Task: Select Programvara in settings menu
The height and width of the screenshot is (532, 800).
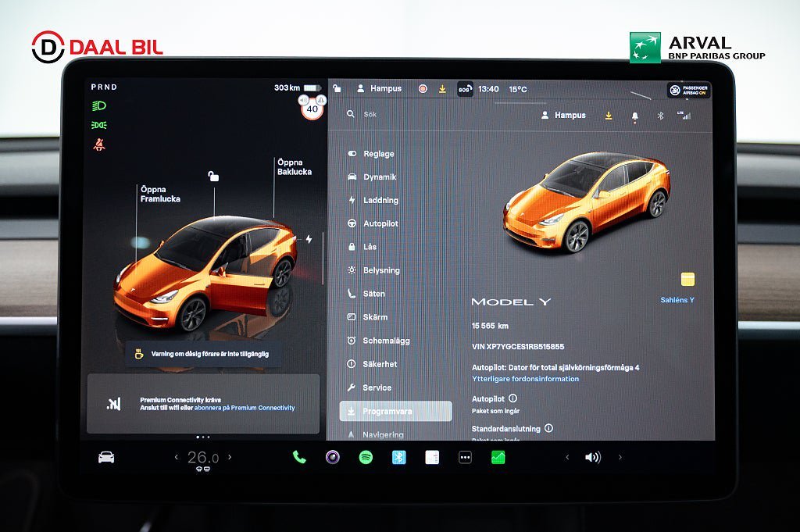Action: point(395,411)
